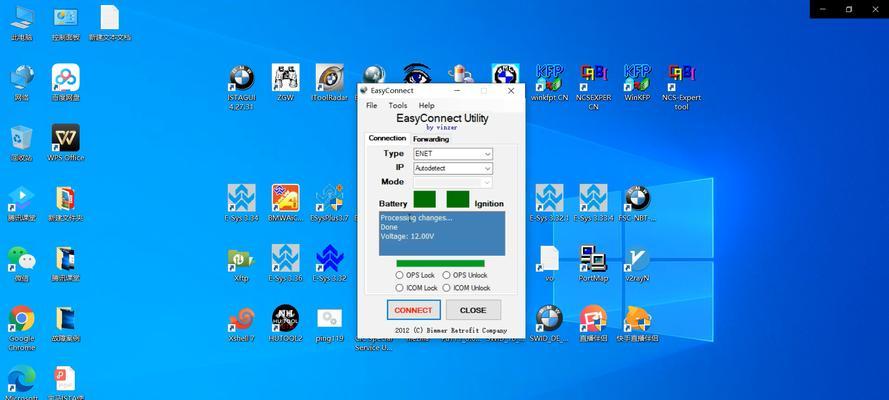The height and width of the screenshot is (400, 889).
Task: Select the ICOM Lock radio button
Action: pyautogui.click(x=400, y=288)
